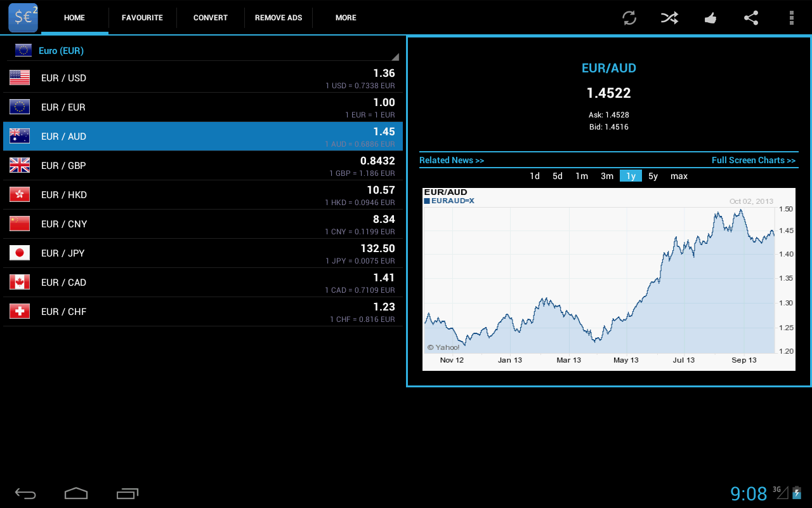Select the EUR / USD pair label
Viewport: 812px width, 508px height.
[x=63, y=78]
